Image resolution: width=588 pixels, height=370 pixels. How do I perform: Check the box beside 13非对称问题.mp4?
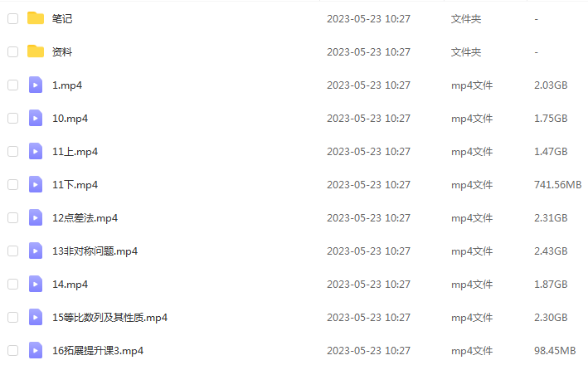click(12, 251)
